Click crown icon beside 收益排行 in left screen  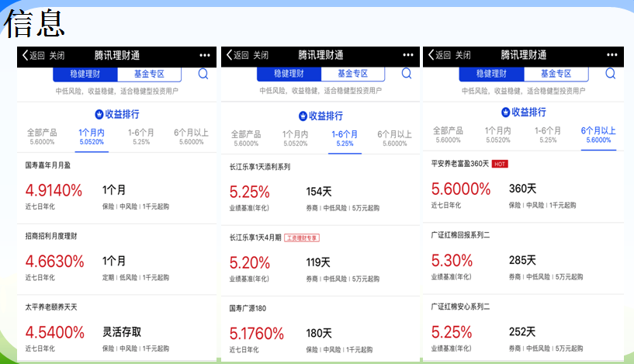(x=99, y=114)
